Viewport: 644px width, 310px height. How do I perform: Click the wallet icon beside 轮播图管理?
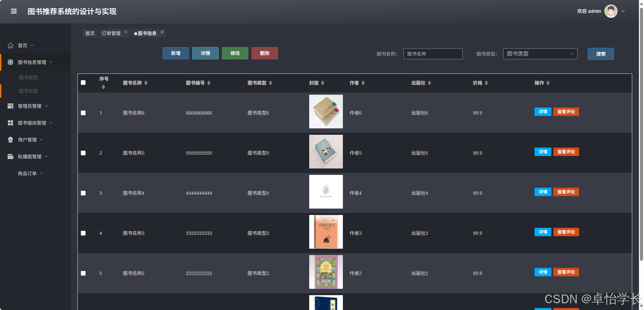[10, 156]
